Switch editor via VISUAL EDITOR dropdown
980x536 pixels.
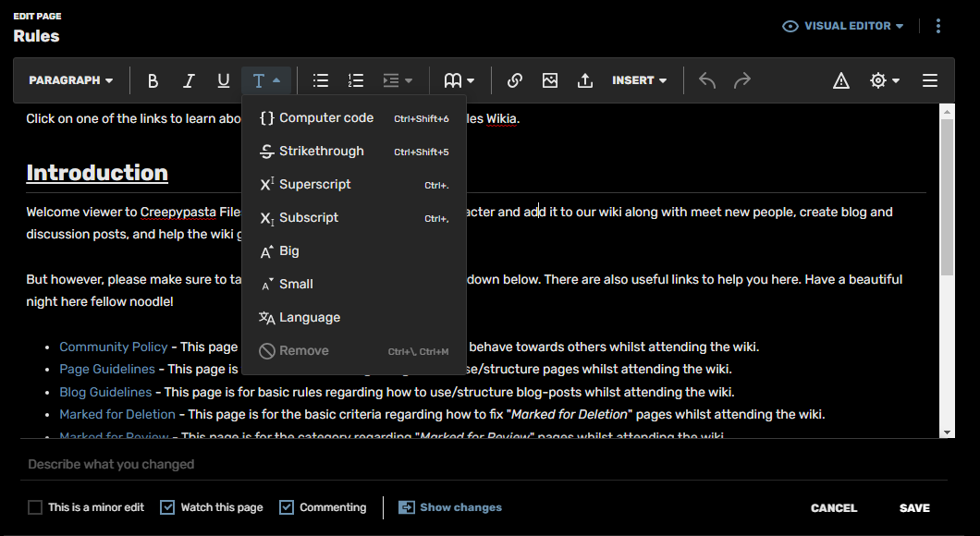(842, 26)
